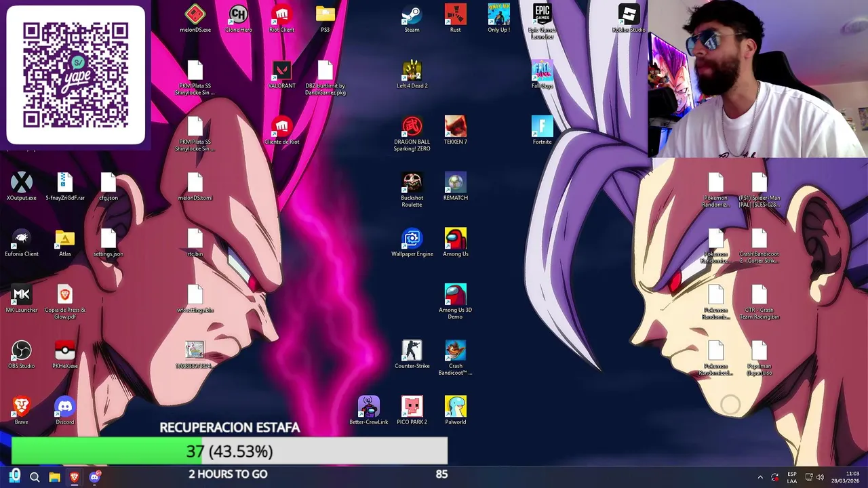Select Copia de Press & Glow.pdf
This screenshot has height=488, width=868.
(x=64, y=302)
